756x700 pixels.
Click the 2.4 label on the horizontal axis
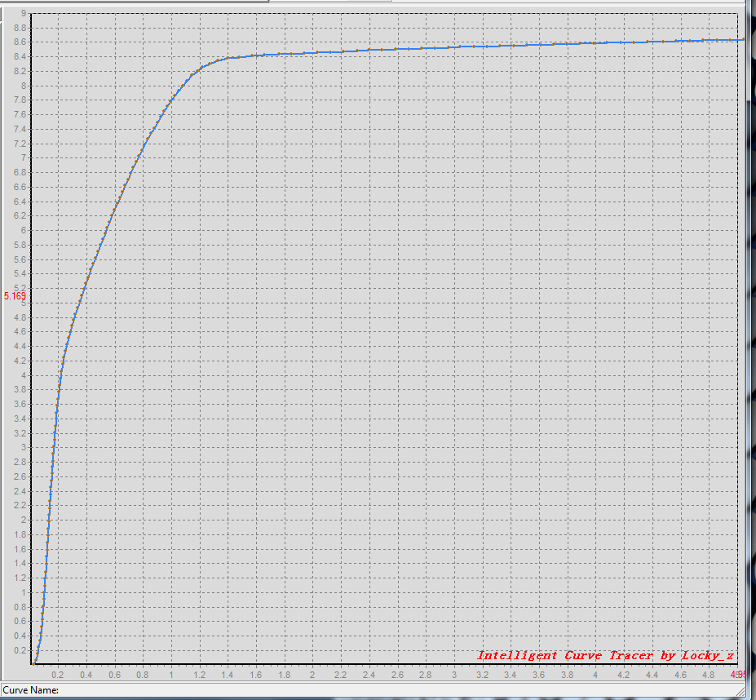(369, 675)
